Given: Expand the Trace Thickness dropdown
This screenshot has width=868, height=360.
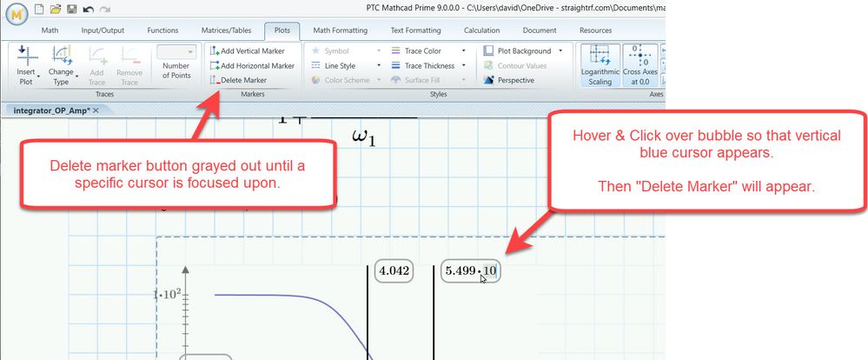Looking at the screenshot, I should click(463, 65).
